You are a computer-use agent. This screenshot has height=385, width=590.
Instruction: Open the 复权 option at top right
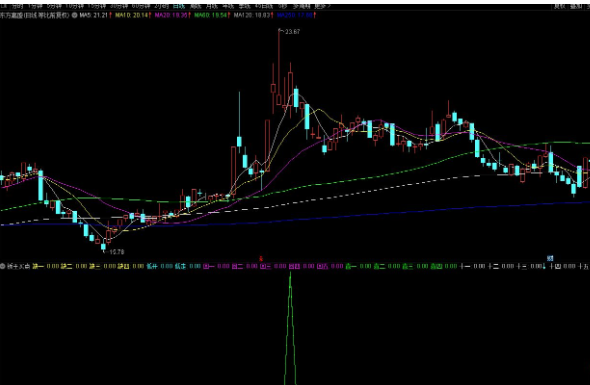[559, 6]
